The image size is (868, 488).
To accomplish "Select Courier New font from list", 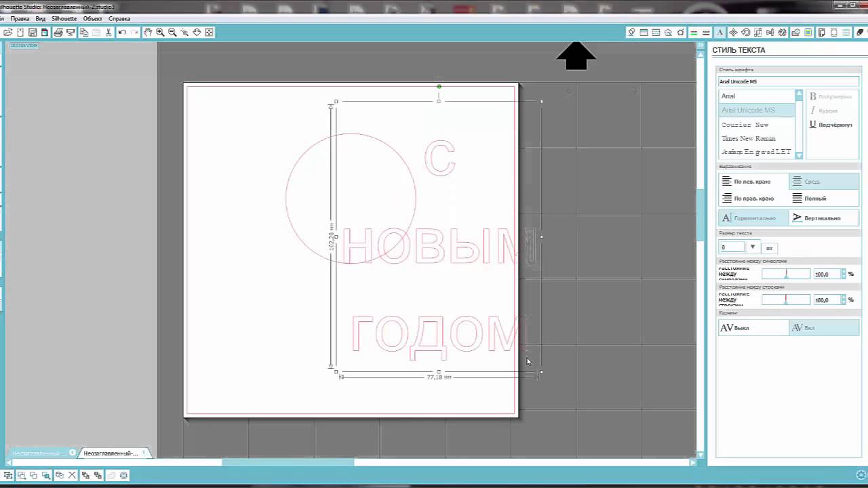I will coord(757,125).
